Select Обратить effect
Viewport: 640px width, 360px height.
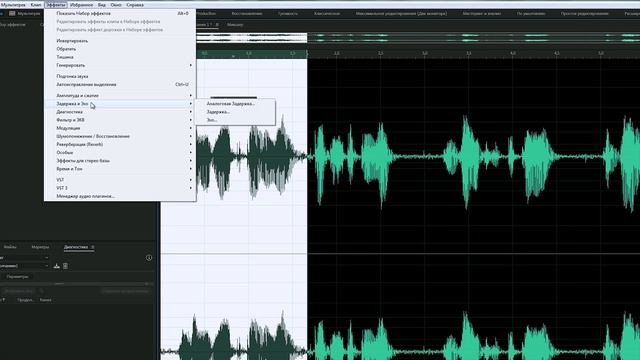pyautogui.click(x=120, y=49)
